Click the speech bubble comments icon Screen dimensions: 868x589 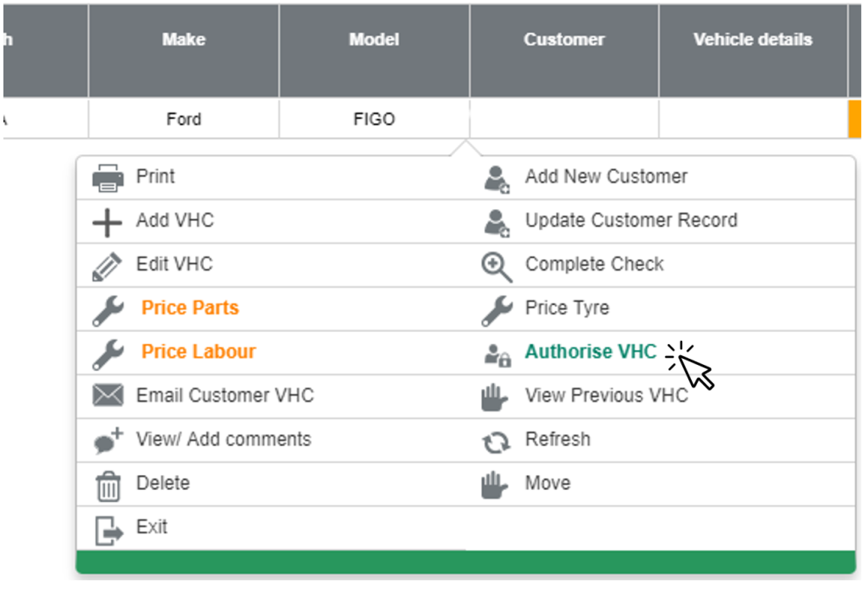click(x=108, y=440)
